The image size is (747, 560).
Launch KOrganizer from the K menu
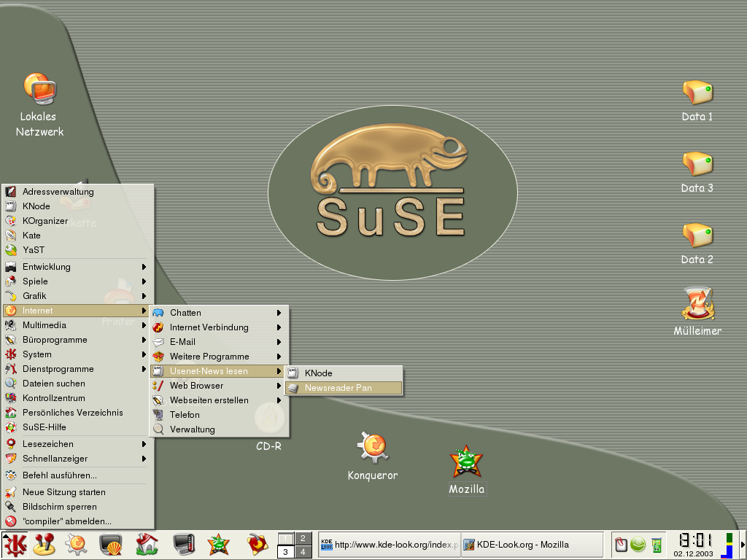pyautogui.click(x=78, y=221)
